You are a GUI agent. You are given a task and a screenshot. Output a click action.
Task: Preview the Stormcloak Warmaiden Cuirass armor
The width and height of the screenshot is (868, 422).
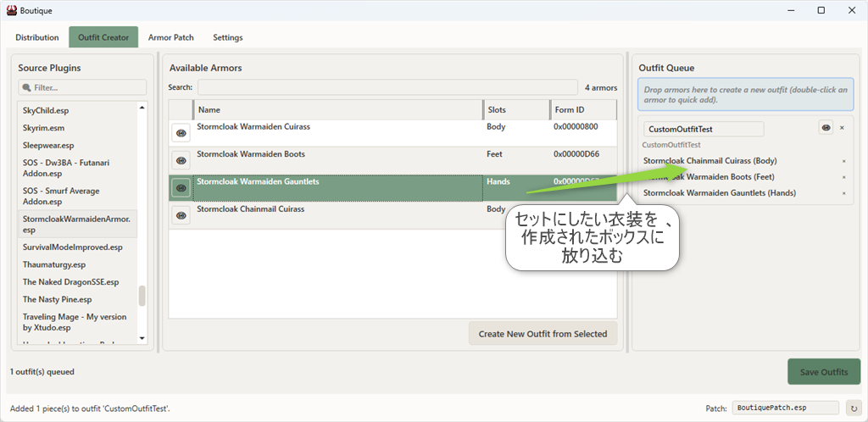[x=181, y=133]
